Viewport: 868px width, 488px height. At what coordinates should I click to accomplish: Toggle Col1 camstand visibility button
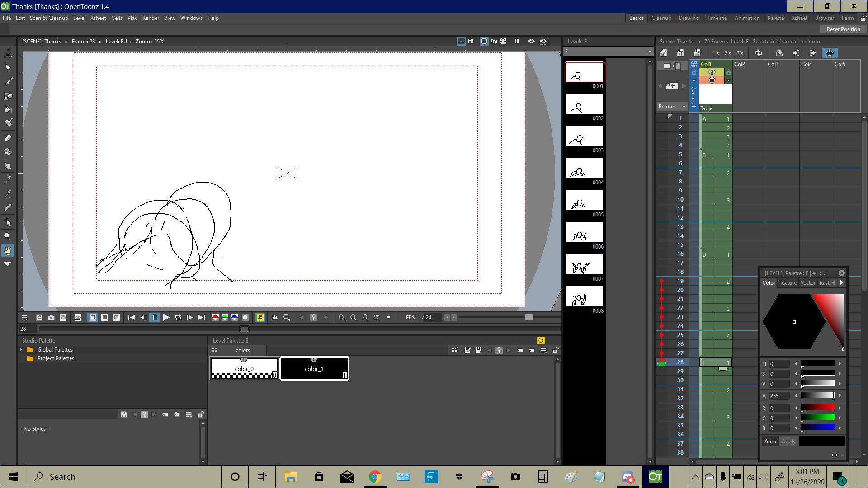click(712, 80)
